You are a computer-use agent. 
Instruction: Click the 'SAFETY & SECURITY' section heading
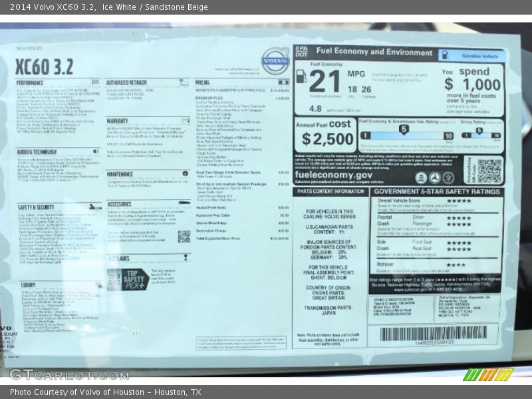click(x=36, y=207)
